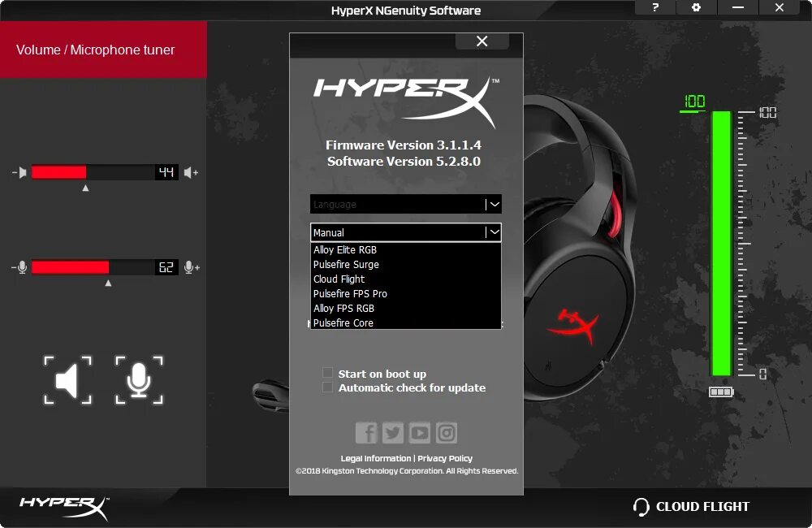Screen dimensions: 812x528
Task: Click the volume value 44 field
Action: click(166, 172)
